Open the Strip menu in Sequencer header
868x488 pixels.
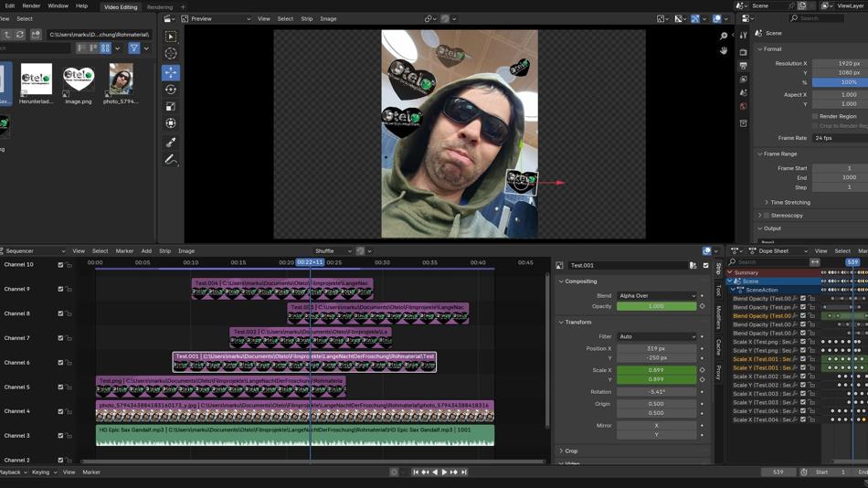click(x=164, y=251)
